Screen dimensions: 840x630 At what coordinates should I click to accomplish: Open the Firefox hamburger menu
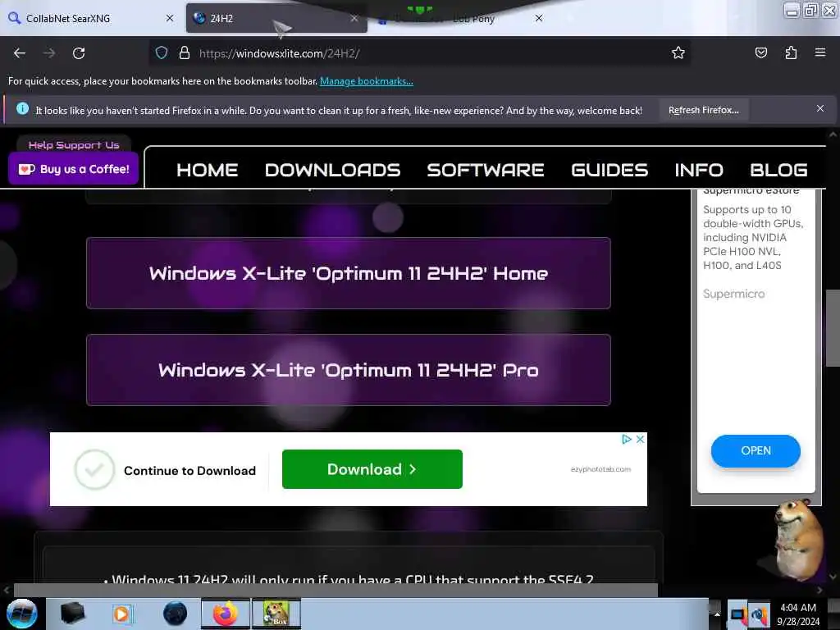click(819, 52)
